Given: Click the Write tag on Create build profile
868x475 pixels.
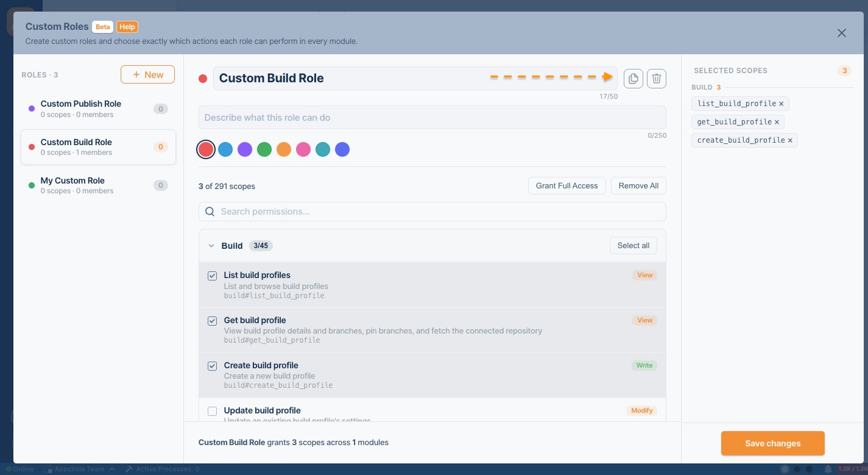Looking at the screenshot, I should pos(644,366).
